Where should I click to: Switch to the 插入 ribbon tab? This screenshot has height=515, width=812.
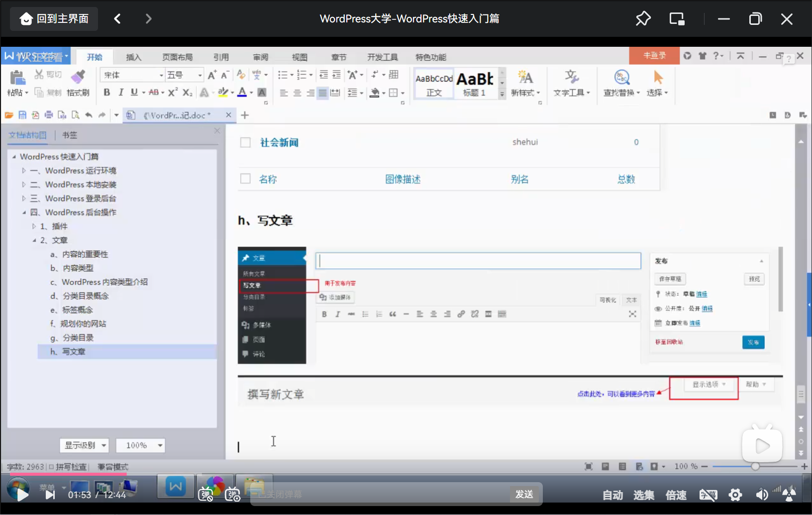tap(133, 57)
